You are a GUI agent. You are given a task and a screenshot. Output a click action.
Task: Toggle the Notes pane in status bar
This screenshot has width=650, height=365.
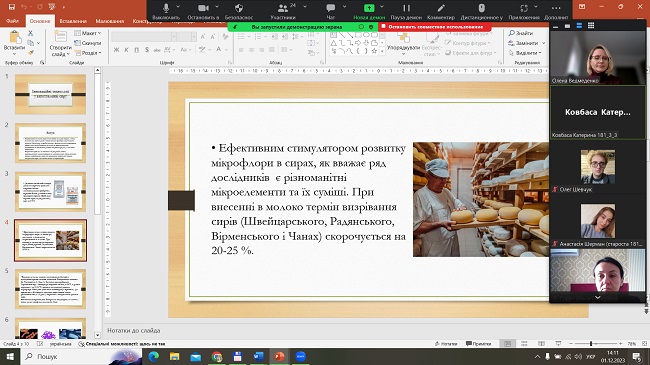pos(446,344)
